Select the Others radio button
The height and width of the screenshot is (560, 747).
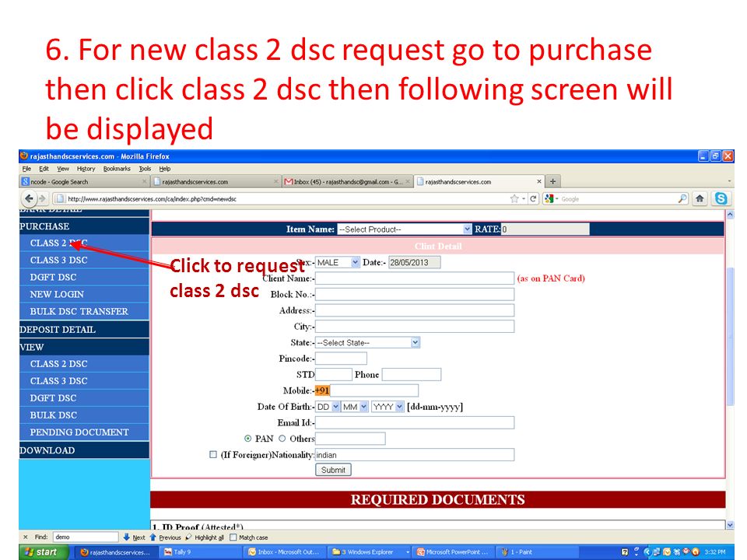[282, 439]
